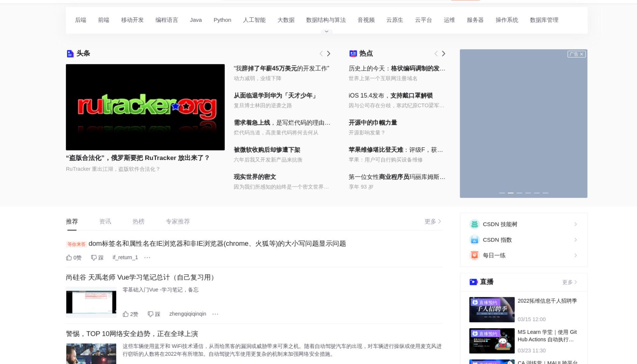Expand 每日一练 row arrow
The height and width of the screenshot is (364, 637).
pyautogui.click(x=576, y=255)
